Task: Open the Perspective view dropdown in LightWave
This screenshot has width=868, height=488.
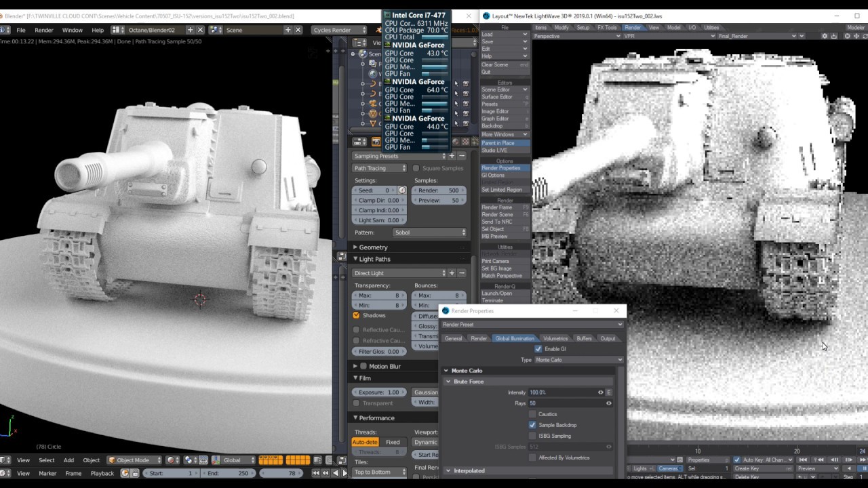Action: [x=576, y=36]
